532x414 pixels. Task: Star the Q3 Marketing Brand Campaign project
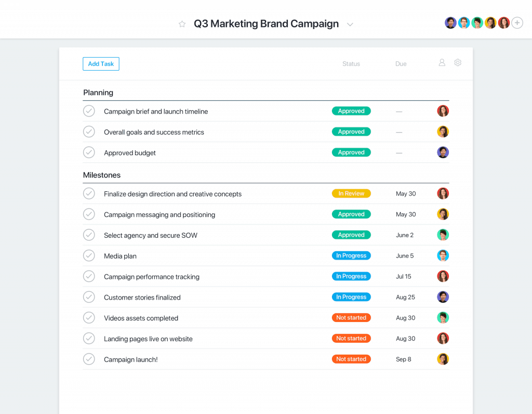pos(181,24)
